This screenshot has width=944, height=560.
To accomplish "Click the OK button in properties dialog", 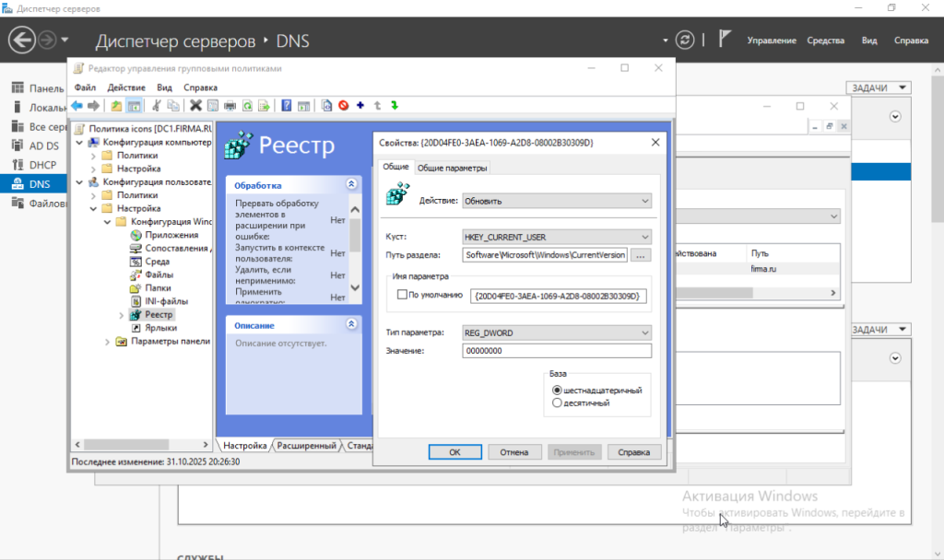I will coord(454,452).
